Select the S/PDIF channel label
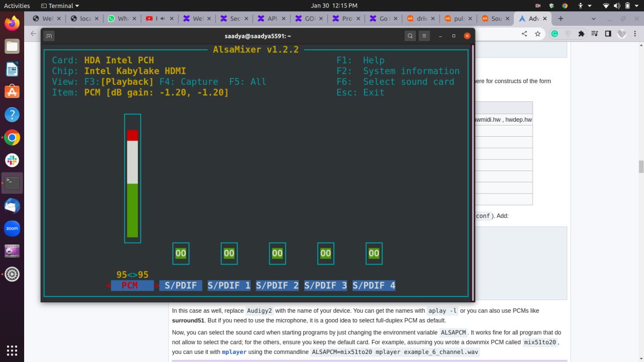The width and height of the screenshot is (644, 362). [x=181, y=285]
